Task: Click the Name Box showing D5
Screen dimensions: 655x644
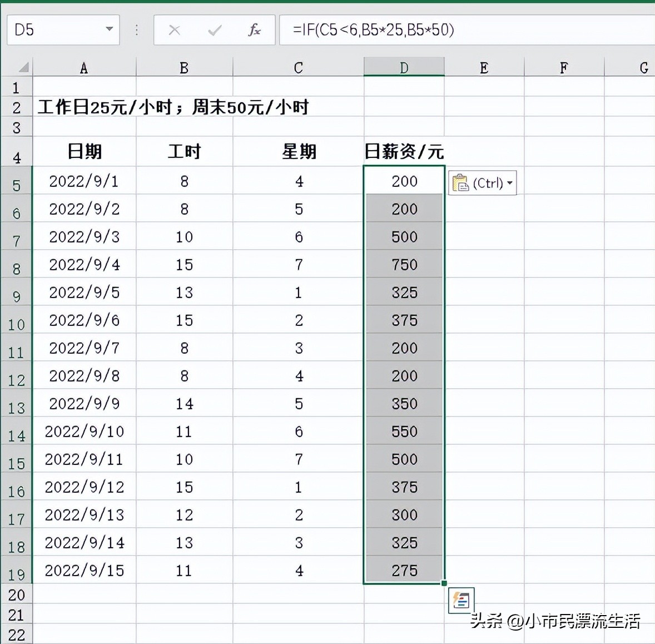Action: click(63, 29)
